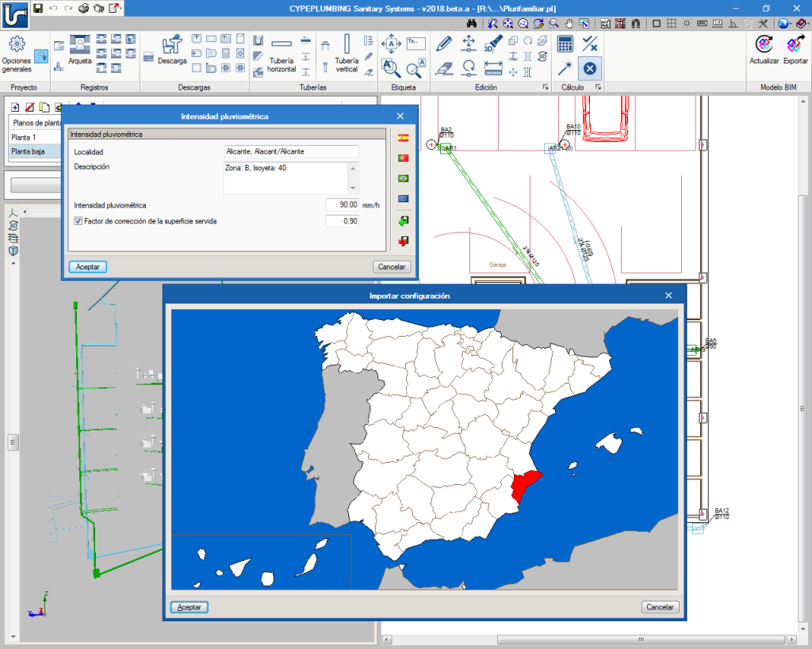Select the Brazil flag import option
This screenshot has height=649, width=812.
click(x=404, y=179)
